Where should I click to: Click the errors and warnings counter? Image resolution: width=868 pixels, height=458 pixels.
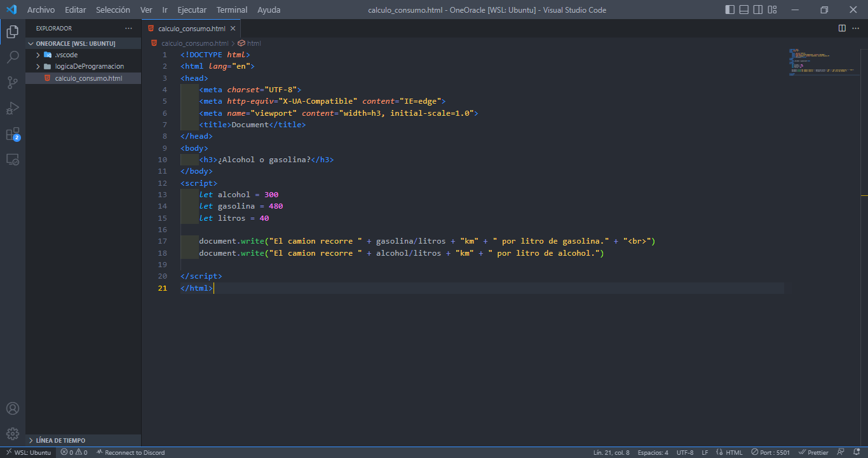click(x=74, y=452)
